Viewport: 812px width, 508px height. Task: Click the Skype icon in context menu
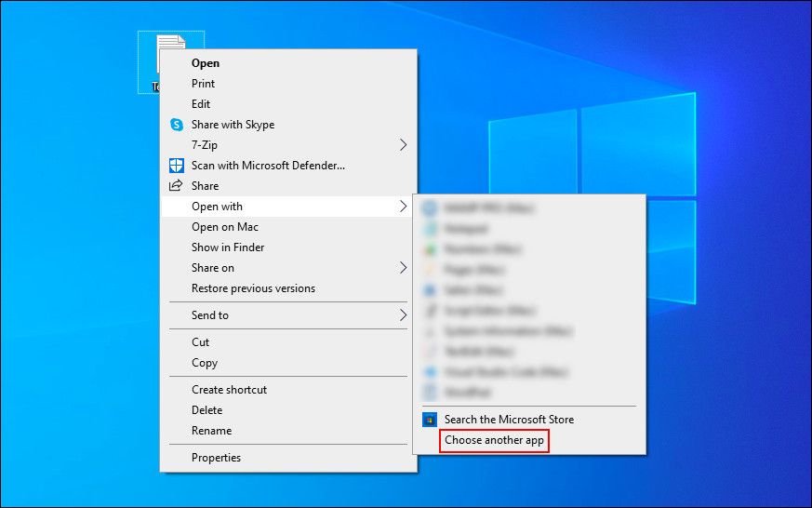(x=177, y=125)
